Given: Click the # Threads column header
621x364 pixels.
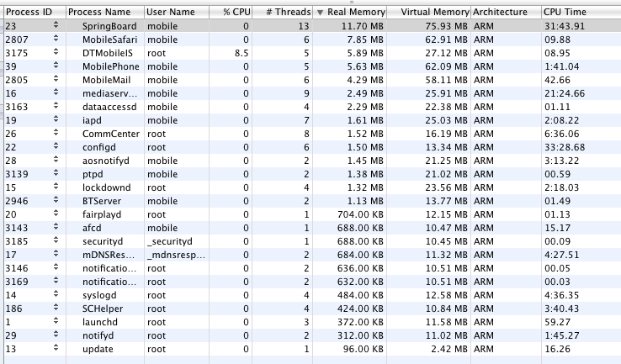Looking at the screenshot, I should point(283,13).
